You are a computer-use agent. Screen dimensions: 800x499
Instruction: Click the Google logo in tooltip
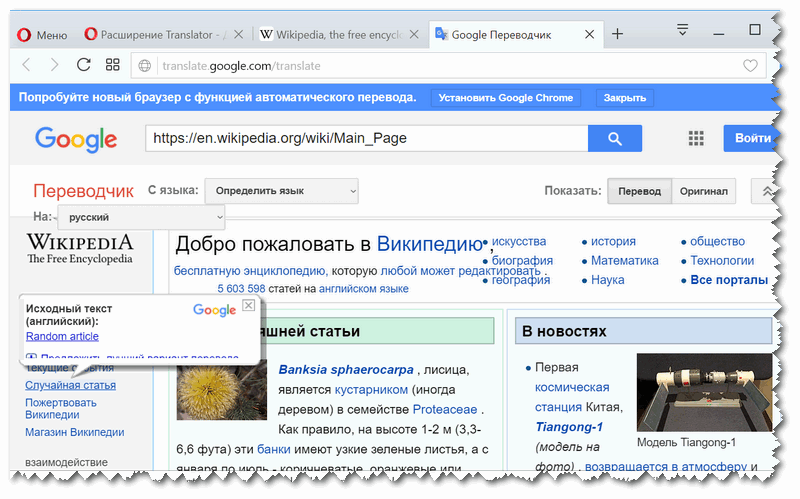214,310
